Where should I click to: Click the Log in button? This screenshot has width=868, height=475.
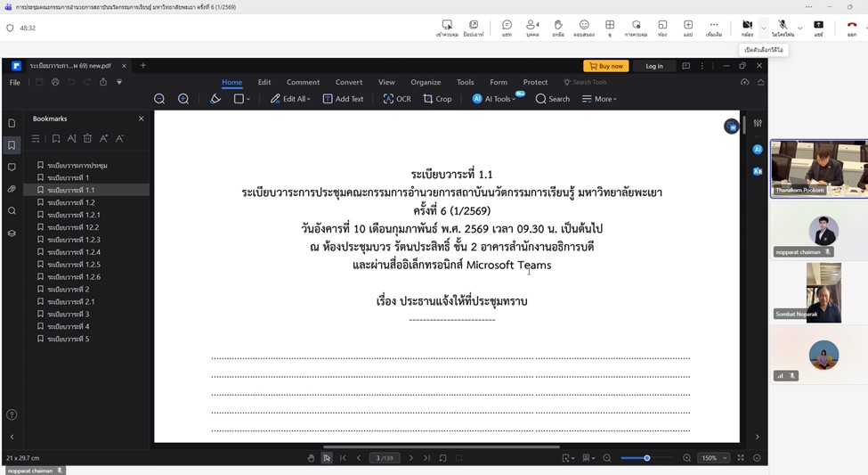pyautogui.click(x=653, y=66)
